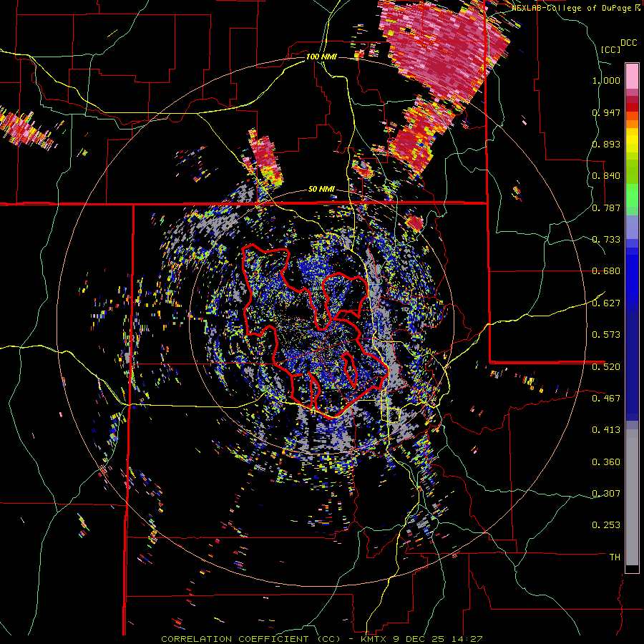Viewport: 644px width, 644px height.
Task: Click the 0.947 legend value
Action: point(606,112)
